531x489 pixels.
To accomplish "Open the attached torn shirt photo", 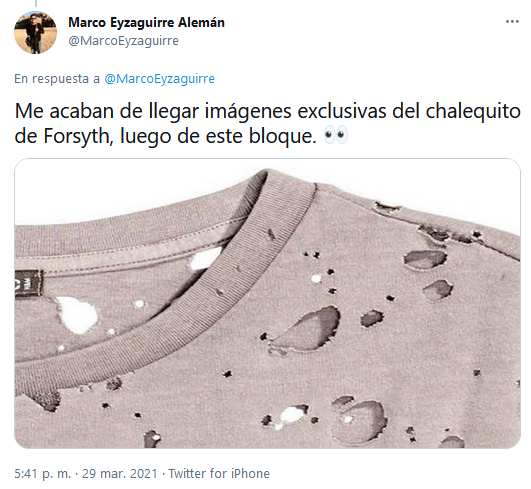I will (x=268, y=303).
